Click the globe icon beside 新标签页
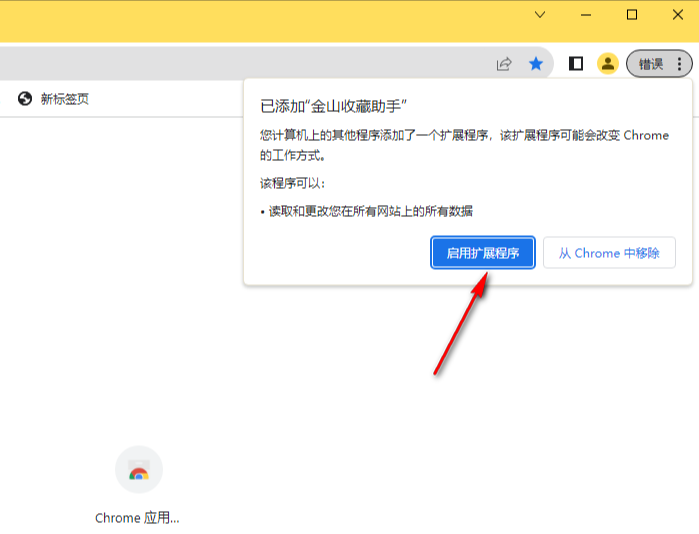This screenshot has width=699, height=534. (25, 99)
